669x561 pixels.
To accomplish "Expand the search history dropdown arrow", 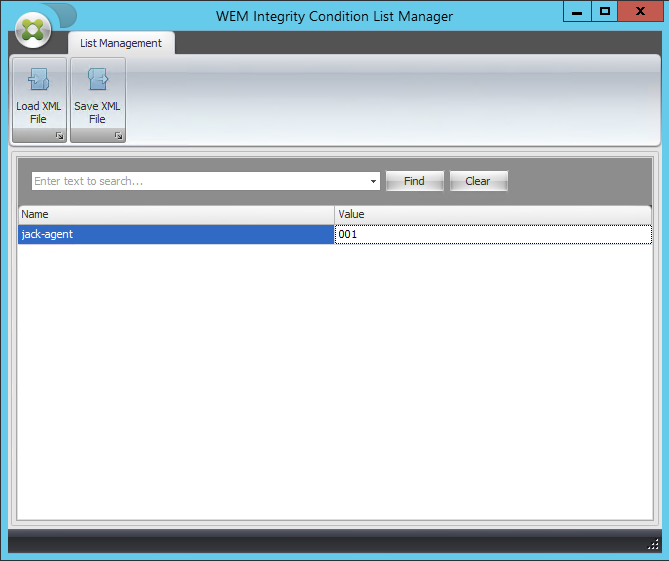I will coord(373,181).
